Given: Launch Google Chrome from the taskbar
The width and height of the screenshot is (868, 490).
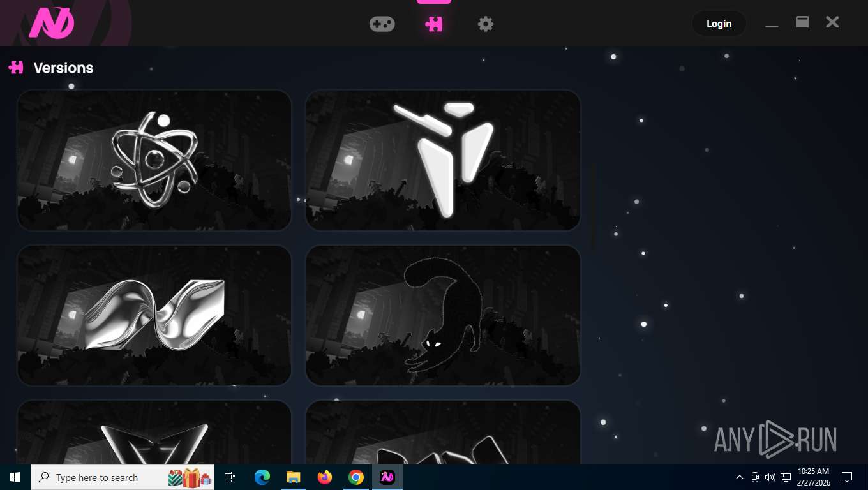Looking at the screenshot, I should click(356, 477).
